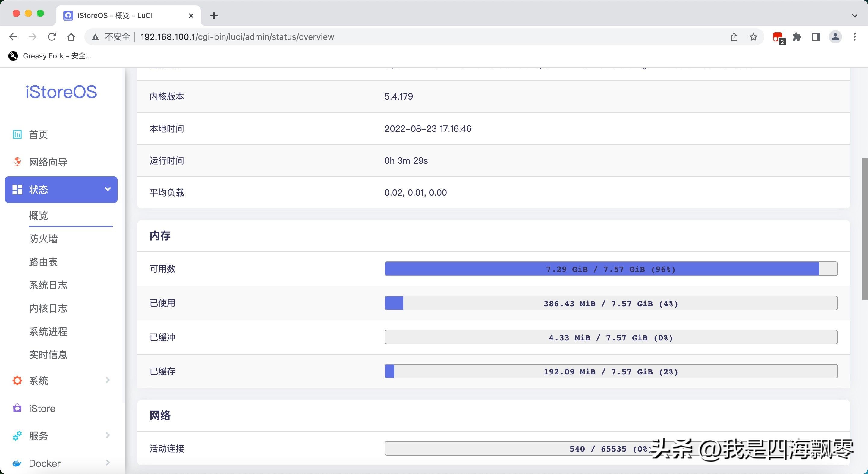The image size is (868, 474).
Task: Click the 本地时间 row label
Action: pos(167,128)
